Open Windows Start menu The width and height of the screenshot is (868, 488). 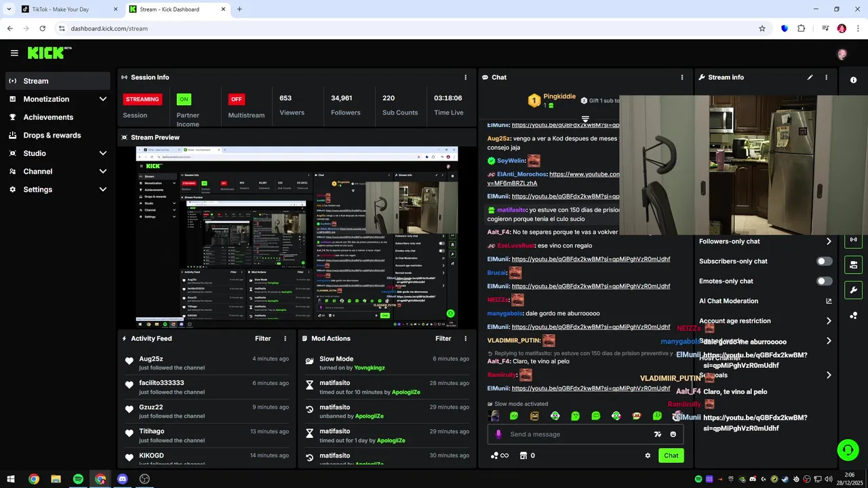click(12, 479)
